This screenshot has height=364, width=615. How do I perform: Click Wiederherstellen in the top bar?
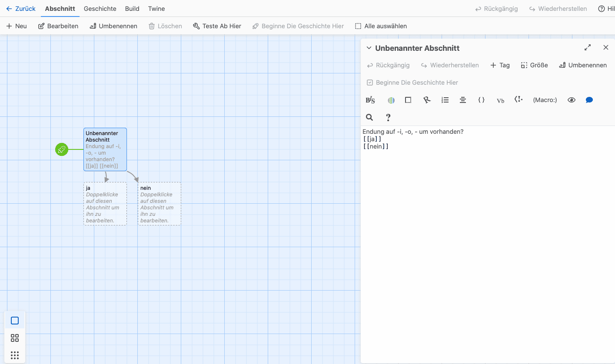point(558,9)
